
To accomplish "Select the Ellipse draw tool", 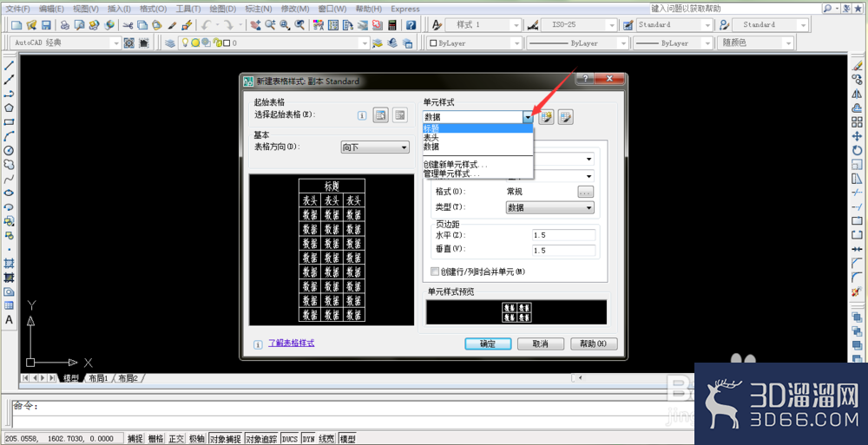I will pyautogui.click(x=9, y=193).
